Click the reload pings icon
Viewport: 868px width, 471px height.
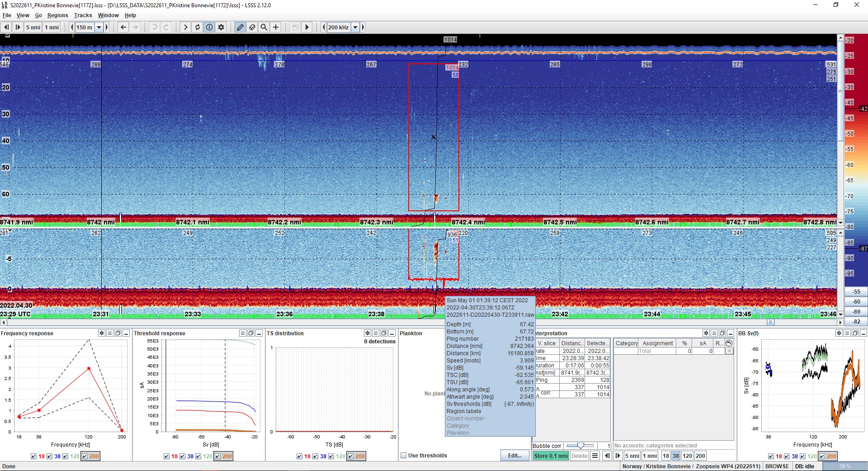[197, 27]
